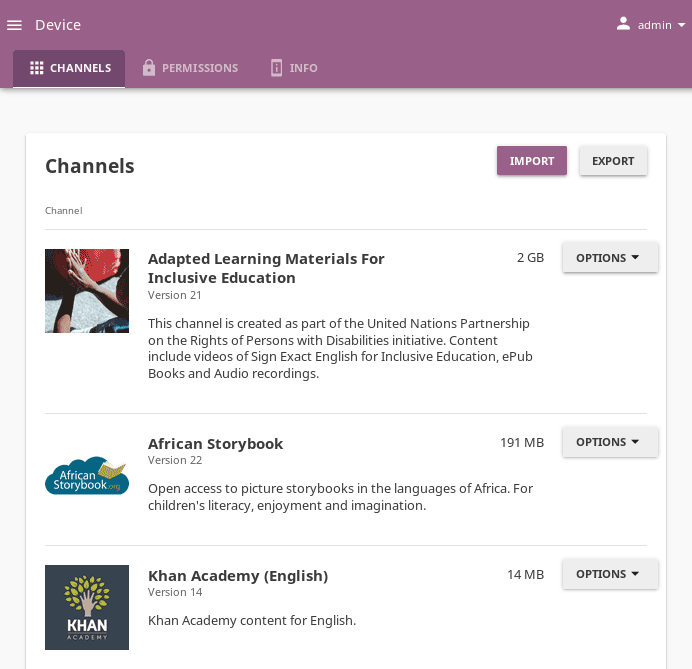Switch to the Info tab
The height and width of the screenshot is (669, 692).
[x=294, y=68]
